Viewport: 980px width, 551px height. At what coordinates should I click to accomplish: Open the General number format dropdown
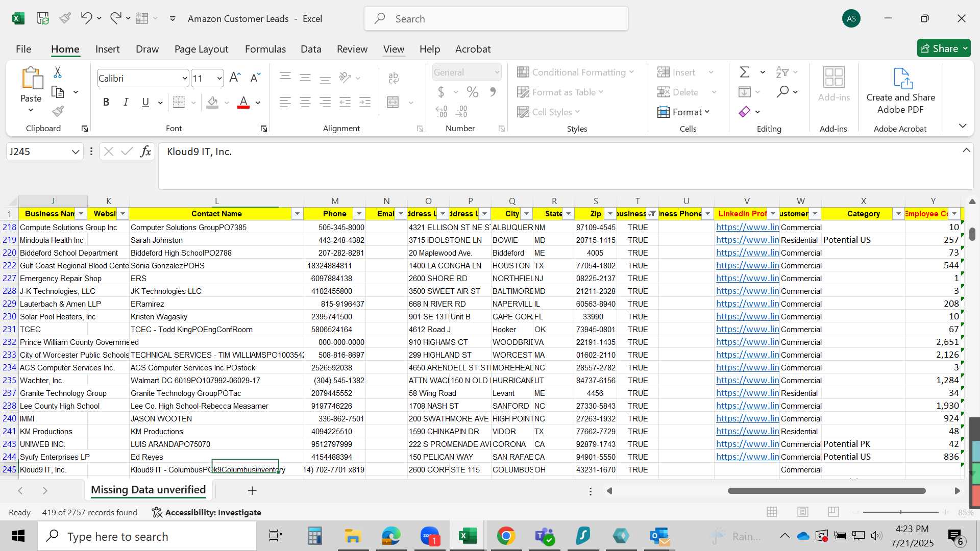[497, 72]
